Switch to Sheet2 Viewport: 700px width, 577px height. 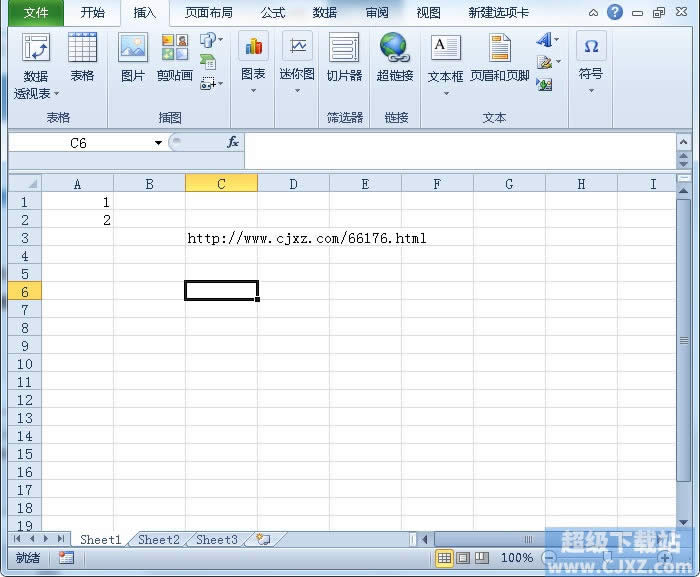click(x=158, y=539)
